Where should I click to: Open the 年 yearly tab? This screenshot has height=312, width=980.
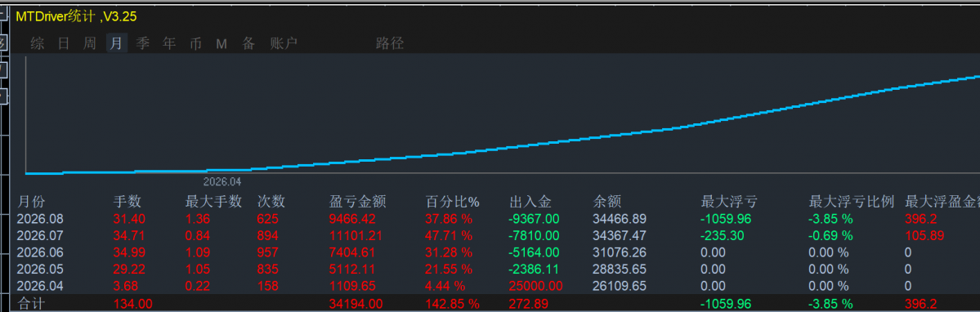click(169, 43)
